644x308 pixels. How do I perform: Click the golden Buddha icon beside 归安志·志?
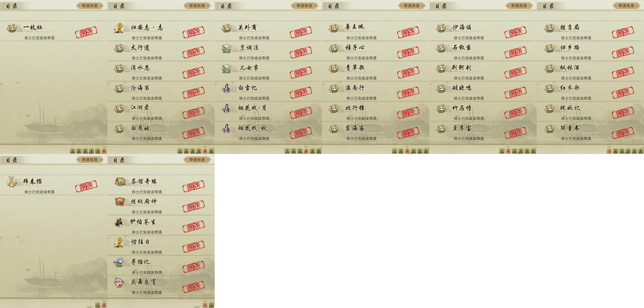[x=119, y=28]
